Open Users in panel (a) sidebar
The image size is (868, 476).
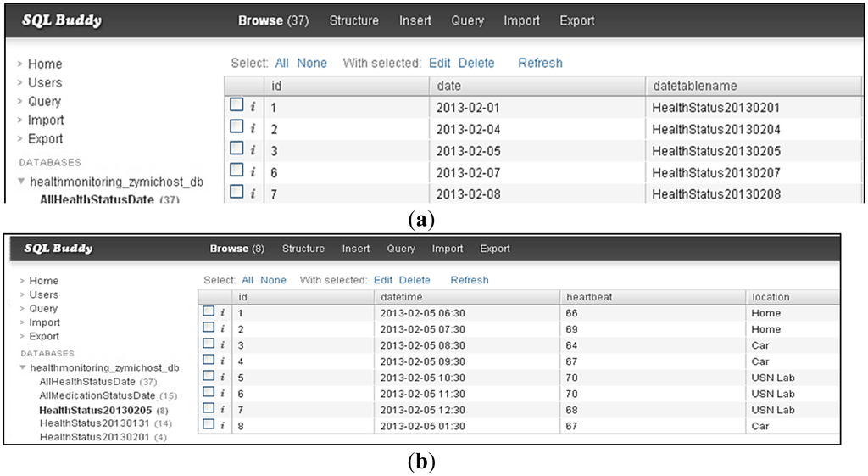click(x=45, y=82)
